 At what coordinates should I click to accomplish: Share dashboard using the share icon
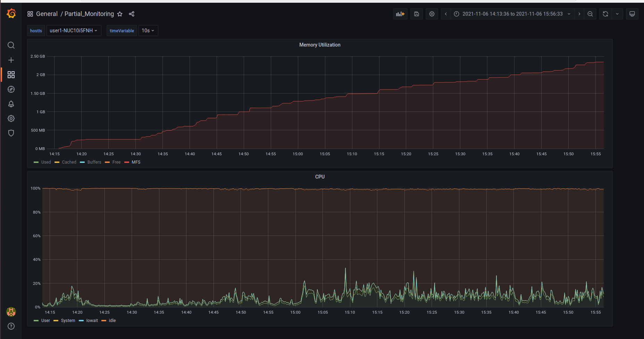pyautogui.click(x=132, y=14)
